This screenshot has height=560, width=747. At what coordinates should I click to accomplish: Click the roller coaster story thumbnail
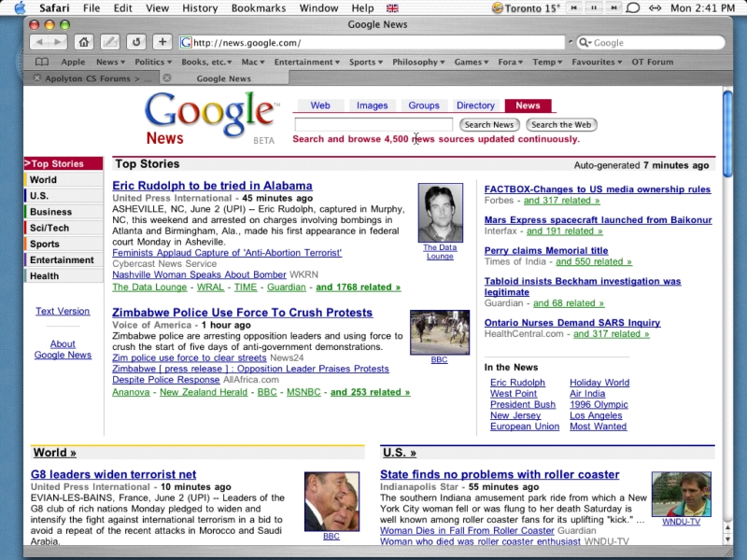point(682,495)
